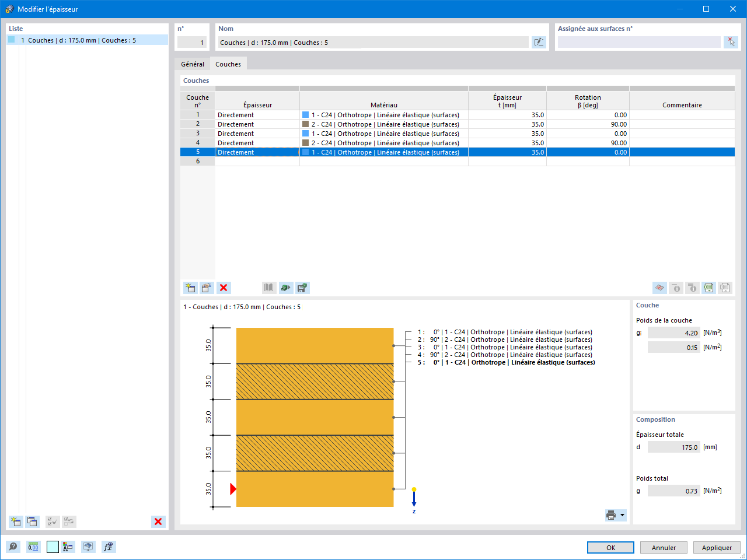
Task: Click the Matériau column header
Action: pyautogui.click(x=384, y=100)
